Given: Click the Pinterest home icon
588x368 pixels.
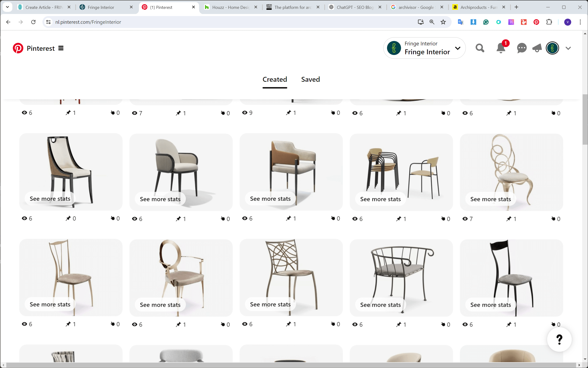Looking at the screenshot, I should [18, 48].
